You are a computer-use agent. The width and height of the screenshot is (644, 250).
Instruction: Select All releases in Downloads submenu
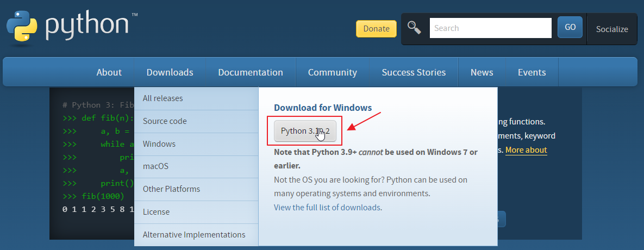click(x=196, y=98)
